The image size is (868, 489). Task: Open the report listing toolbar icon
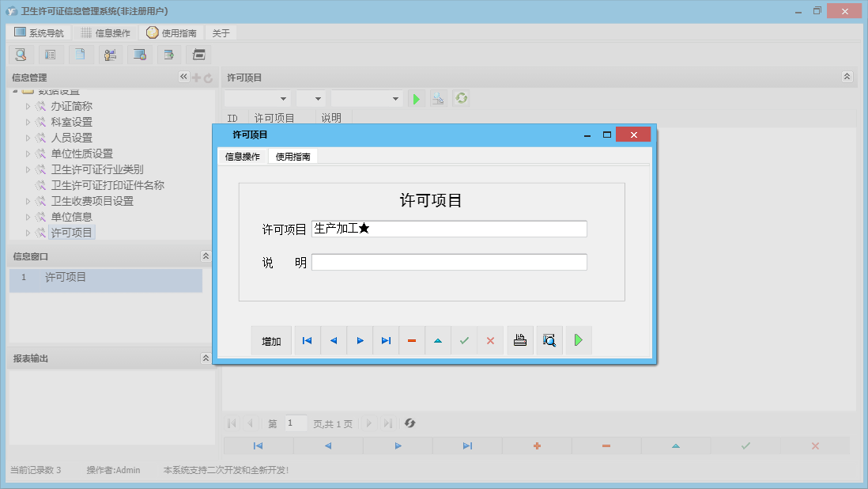pyautogui.click(x=51, y=54)
